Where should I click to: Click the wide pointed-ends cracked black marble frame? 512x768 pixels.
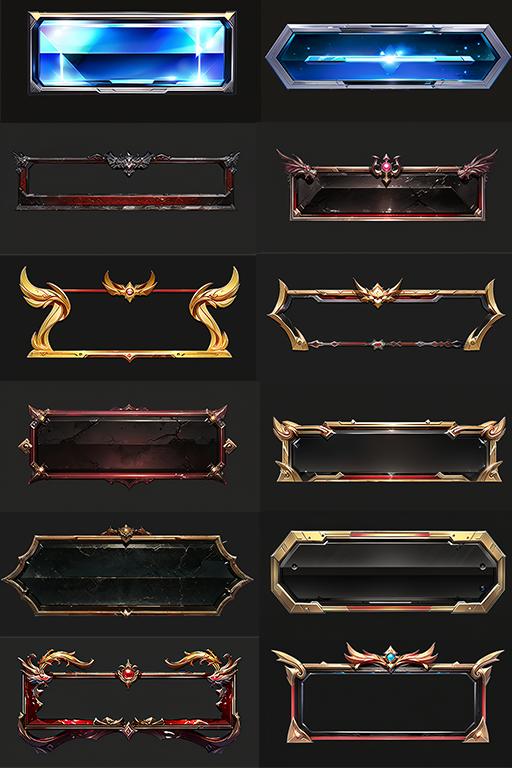pyautogui.click(x=127, y=574)
